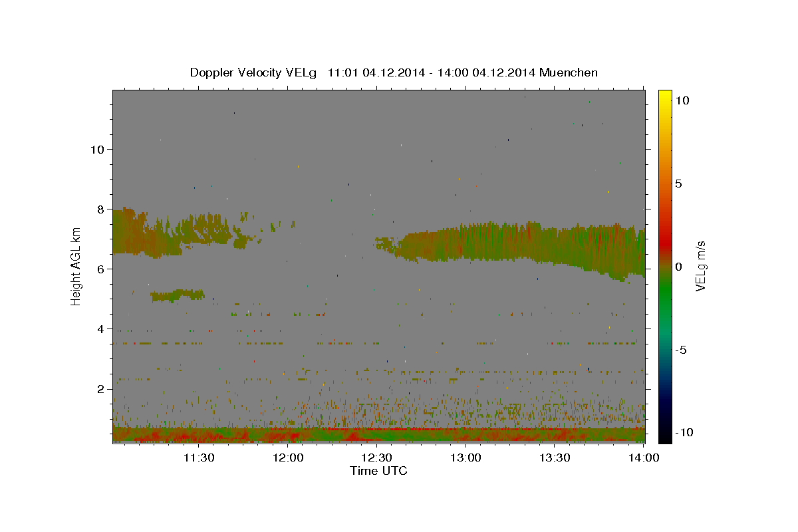Screen dimensions: 798x532
Task: Click the '14:00' time tick label
Action: coord(644,458)
